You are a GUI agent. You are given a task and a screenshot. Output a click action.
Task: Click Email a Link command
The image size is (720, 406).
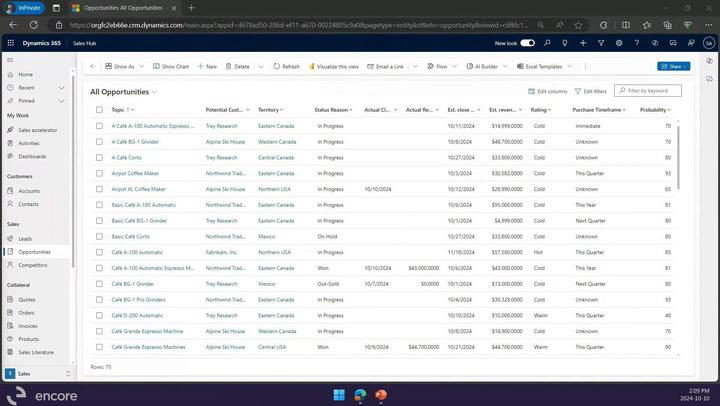click(x=385, y=66)
